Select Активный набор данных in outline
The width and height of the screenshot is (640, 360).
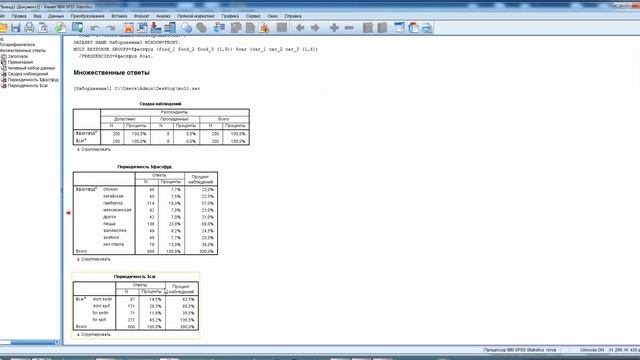point(31,68)
